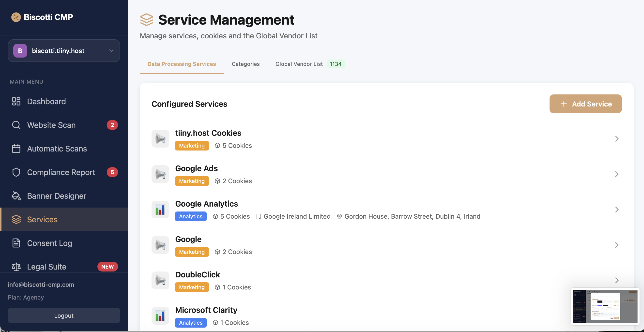The width and height of the screenshot is (644, 332).
Task: Click the Google Analytics bar chart icon
Action: pyautogui.click(x=160, y=210)
